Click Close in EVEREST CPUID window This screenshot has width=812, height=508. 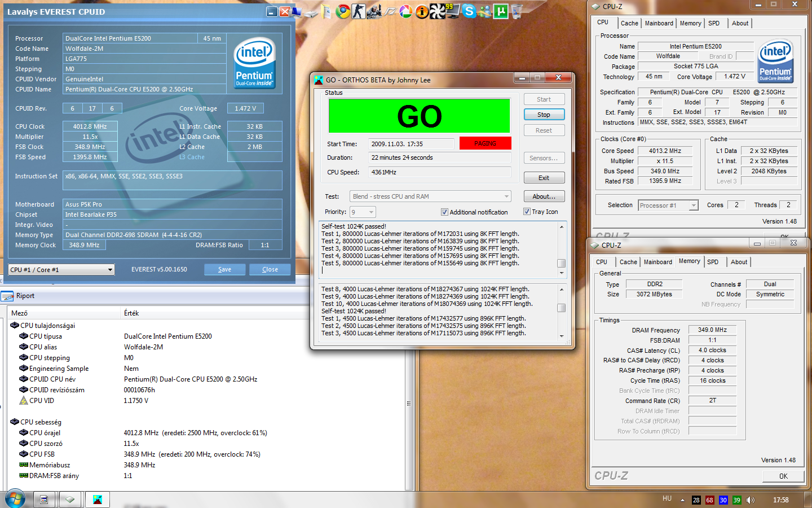[270, 269]
